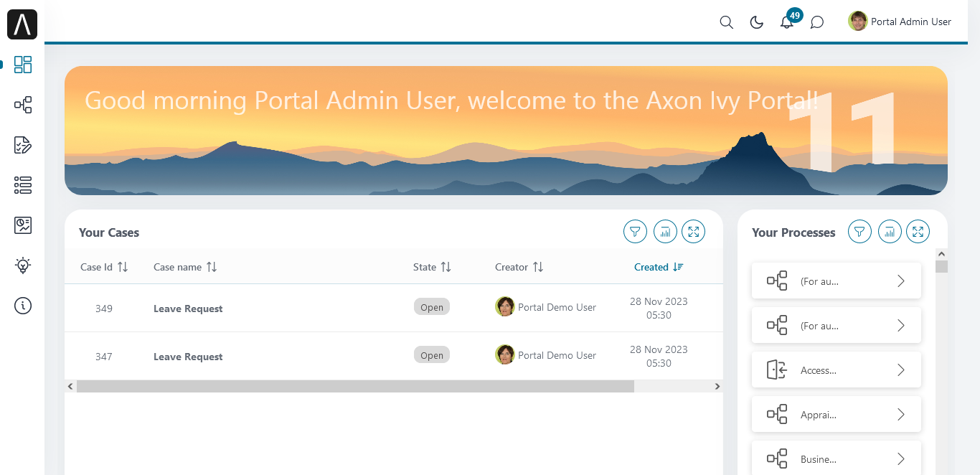Image resolution: width=980 pixels, height=475 pixels.
Task: Open the lightbulb sidebar icon
Action: coord(23,265)
